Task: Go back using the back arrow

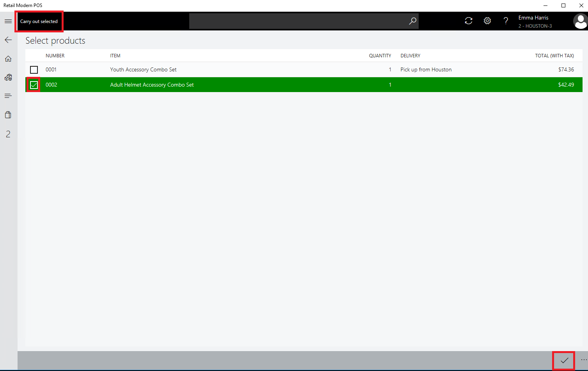Action: tap(8, 40)
